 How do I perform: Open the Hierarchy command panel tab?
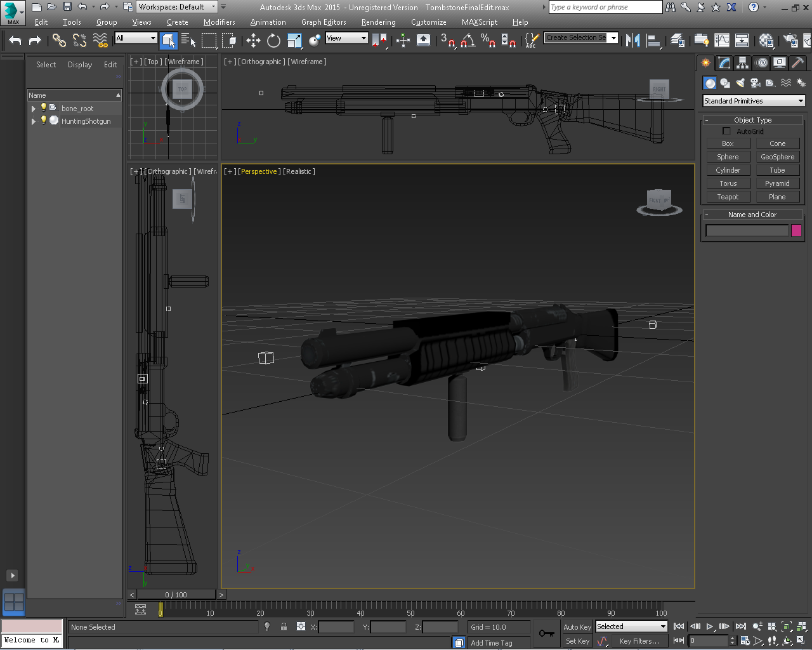pyautogui.click(x=742, y=63)
